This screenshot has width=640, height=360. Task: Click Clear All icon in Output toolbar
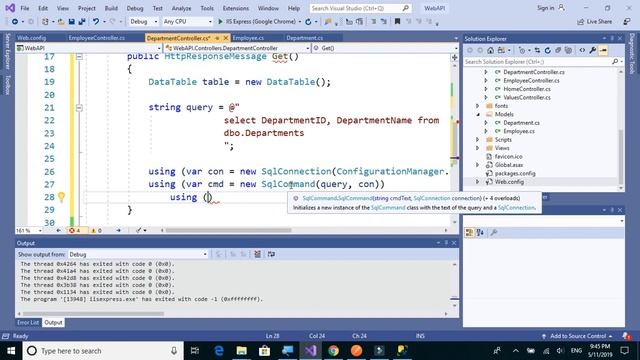[x=258, y=254]
